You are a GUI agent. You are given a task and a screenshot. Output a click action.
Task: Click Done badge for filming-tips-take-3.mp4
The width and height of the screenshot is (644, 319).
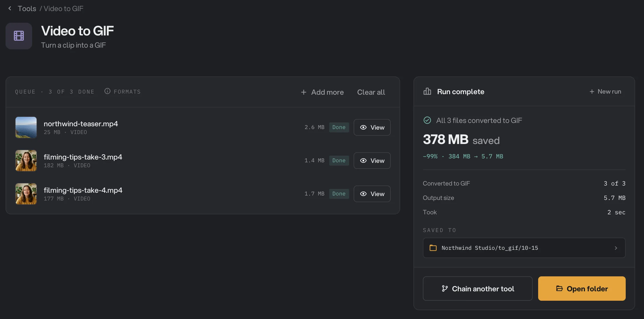tap(339, 161)
